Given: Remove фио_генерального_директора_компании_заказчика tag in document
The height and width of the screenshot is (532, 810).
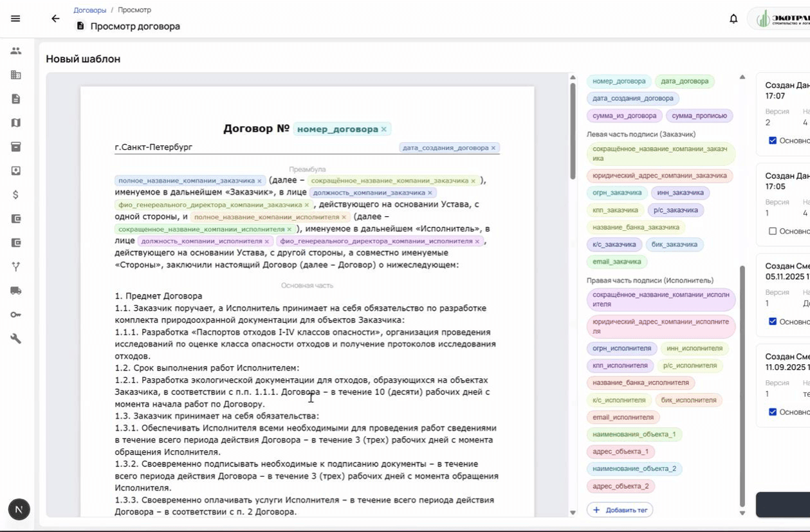Looking at the screenshot, I should click(306, 205).
